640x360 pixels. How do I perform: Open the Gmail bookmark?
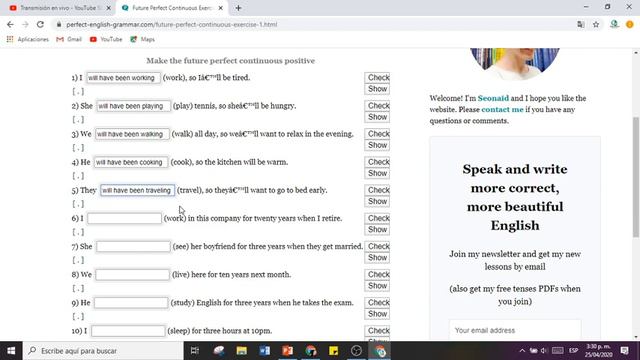point(69,39)
